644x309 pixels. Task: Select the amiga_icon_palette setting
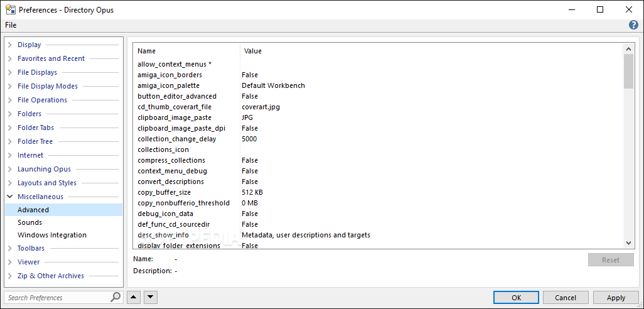[168, 85]
